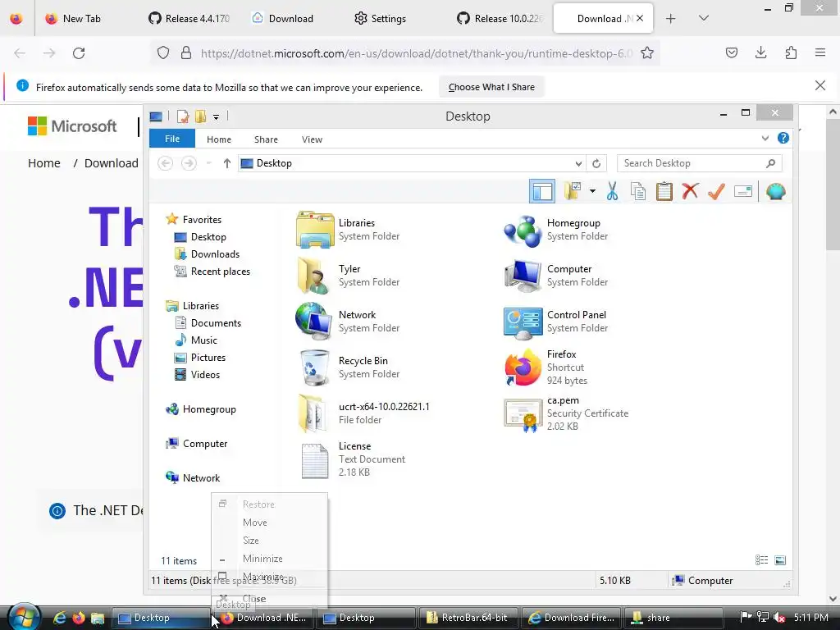The image size is (840, 630).
Task: Click Choose What I Share button
Action: [x=491, y=87]
